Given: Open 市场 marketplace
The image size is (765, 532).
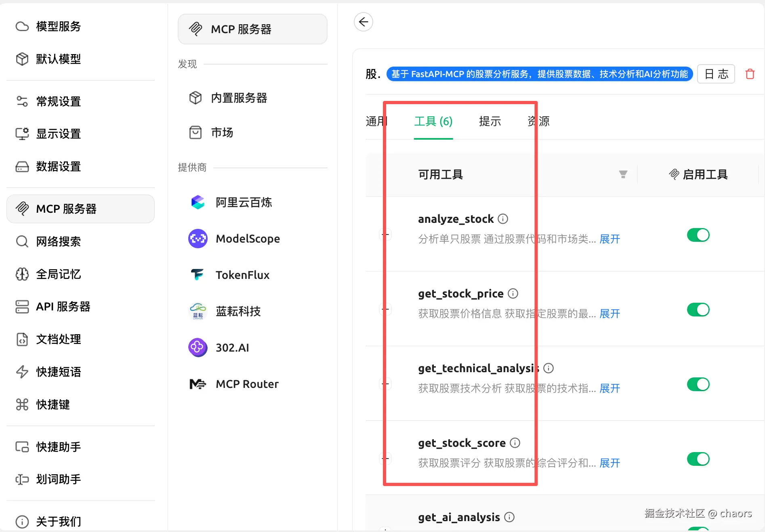Looking at the screenshot, I should [x=252, y=132].
